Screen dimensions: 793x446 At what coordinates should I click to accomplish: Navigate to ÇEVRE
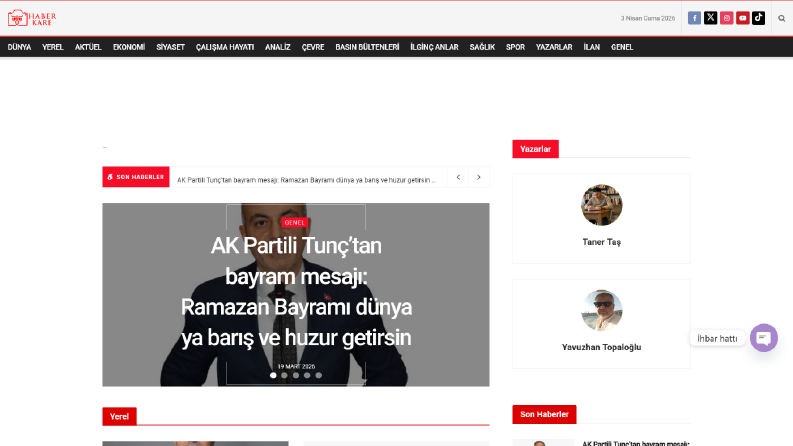click(x=313, y=47)
